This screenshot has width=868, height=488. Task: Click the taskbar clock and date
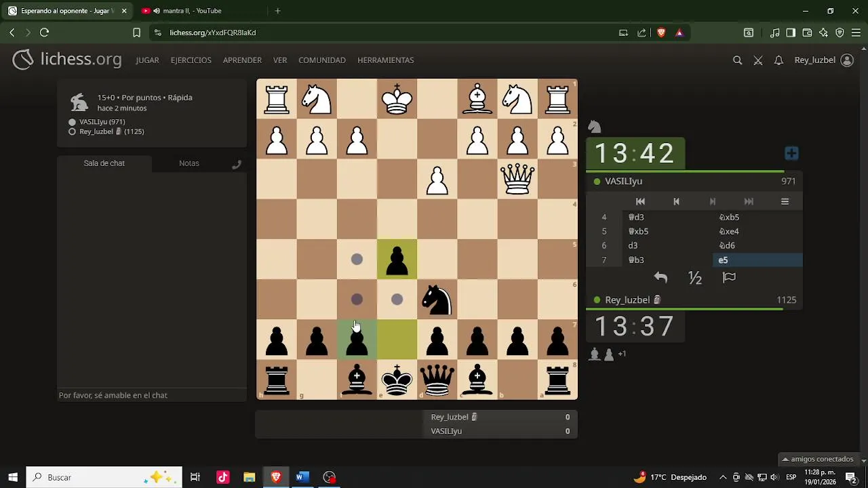click(x=821, y=477)
